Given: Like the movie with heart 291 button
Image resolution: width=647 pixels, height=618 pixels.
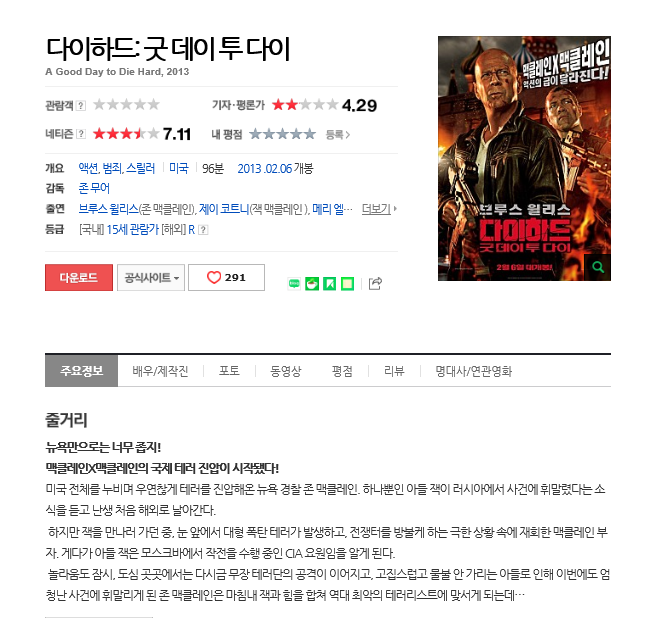Looking at the screenshot, I should (226, 278).
